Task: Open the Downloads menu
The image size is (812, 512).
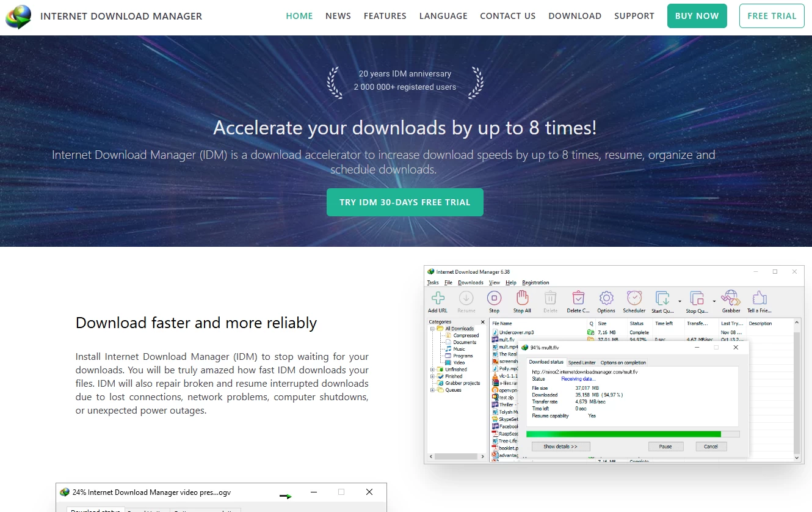Action: pyautogui.click(x=470, y=282)
